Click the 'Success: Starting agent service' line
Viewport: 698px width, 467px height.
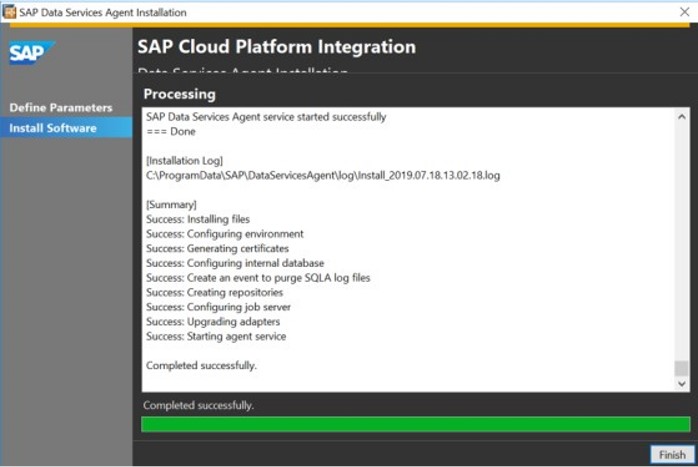[216, 336]
